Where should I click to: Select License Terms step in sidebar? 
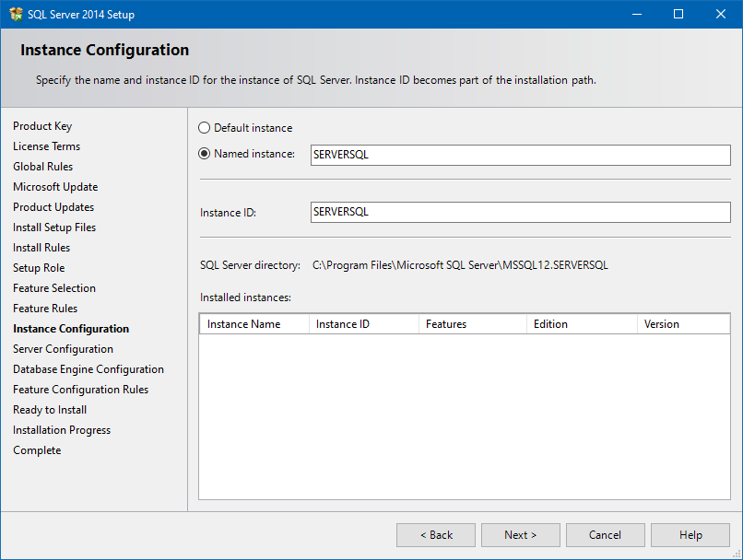pos(46,146)
